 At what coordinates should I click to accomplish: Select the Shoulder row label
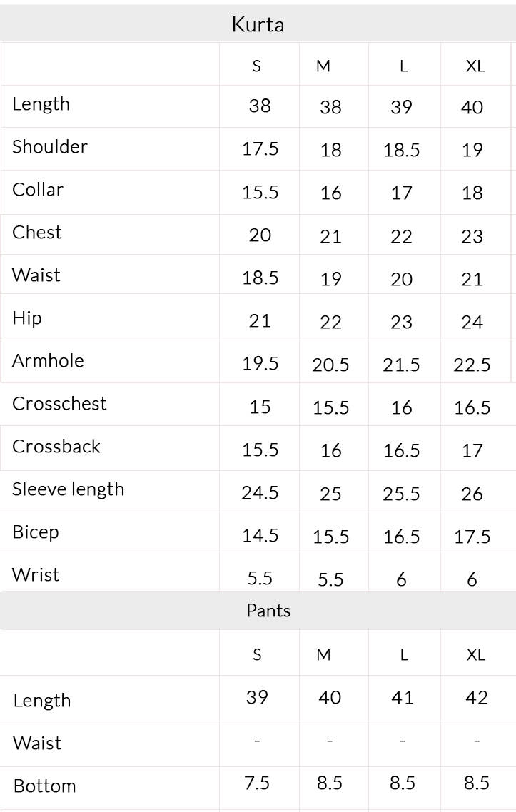50,147
